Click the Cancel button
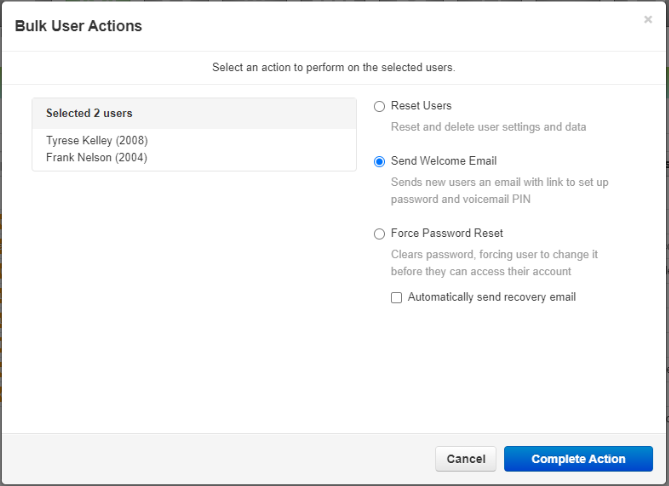This screenshot has height=486, width=669. (465, 459)
